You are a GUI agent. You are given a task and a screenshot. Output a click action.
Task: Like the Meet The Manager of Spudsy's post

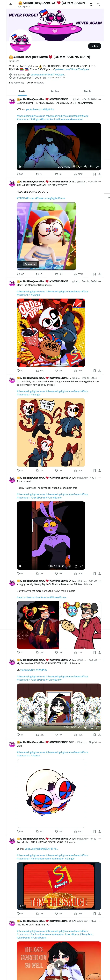click(x=58, y=370)
